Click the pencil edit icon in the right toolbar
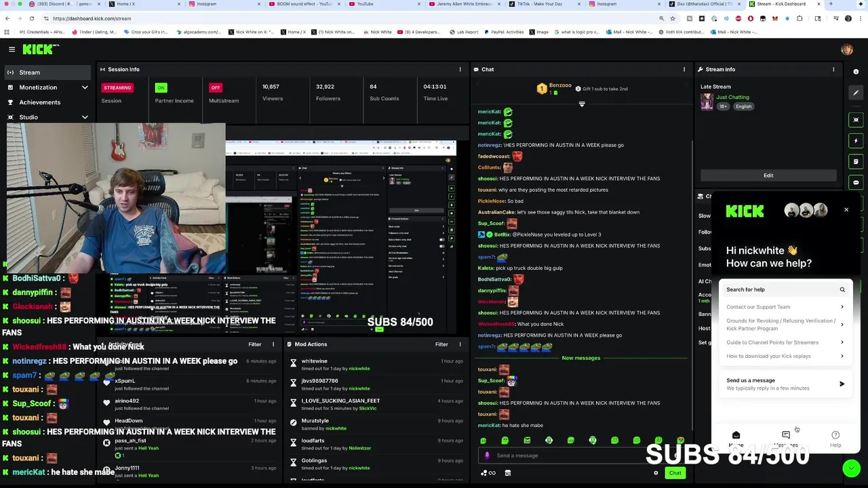 tap(856, 93)
